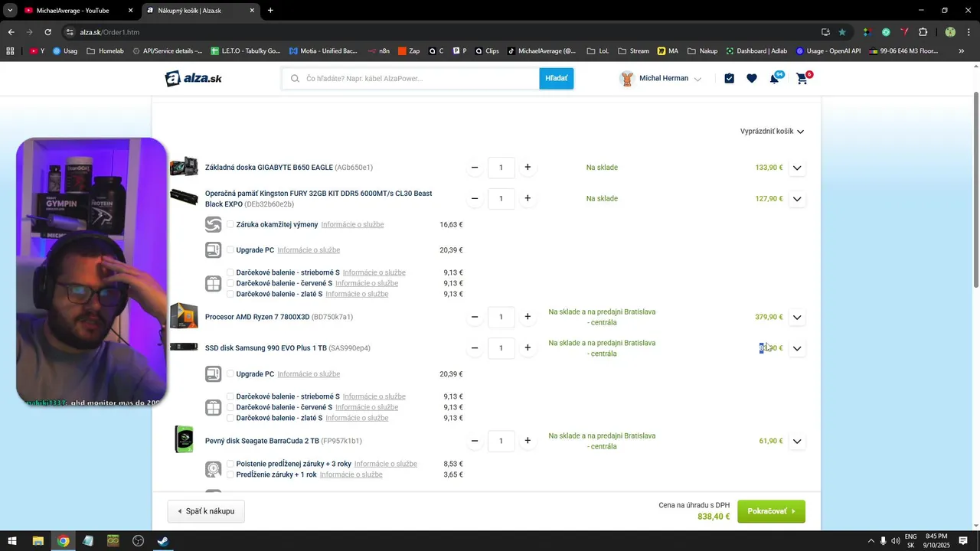Increase quantity of GIGABYTE B650 EAGLE
Viewport: 980px width, 551px height.
tap(528, 168)
